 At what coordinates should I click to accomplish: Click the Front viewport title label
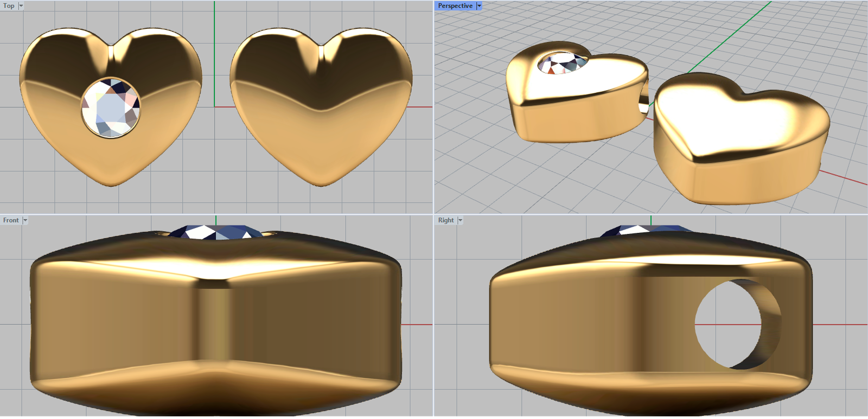click(10, 220)
